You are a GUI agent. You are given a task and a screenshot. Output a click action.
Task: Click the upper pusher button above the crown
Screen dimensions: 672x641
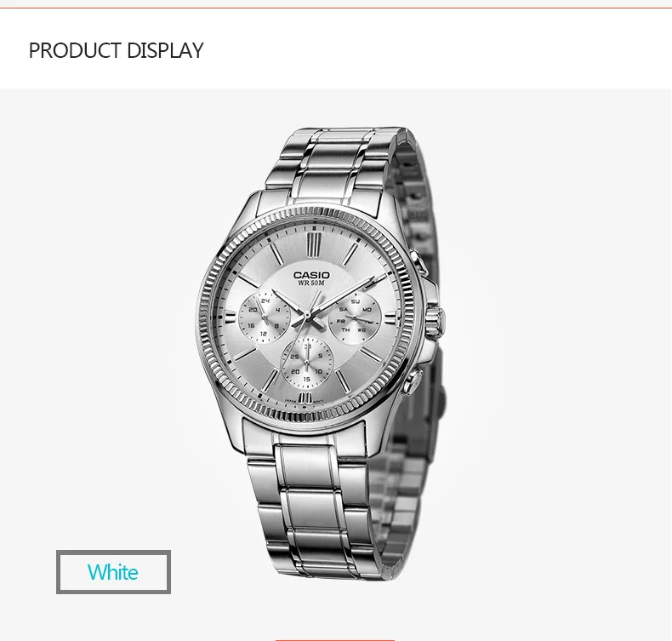418,261
